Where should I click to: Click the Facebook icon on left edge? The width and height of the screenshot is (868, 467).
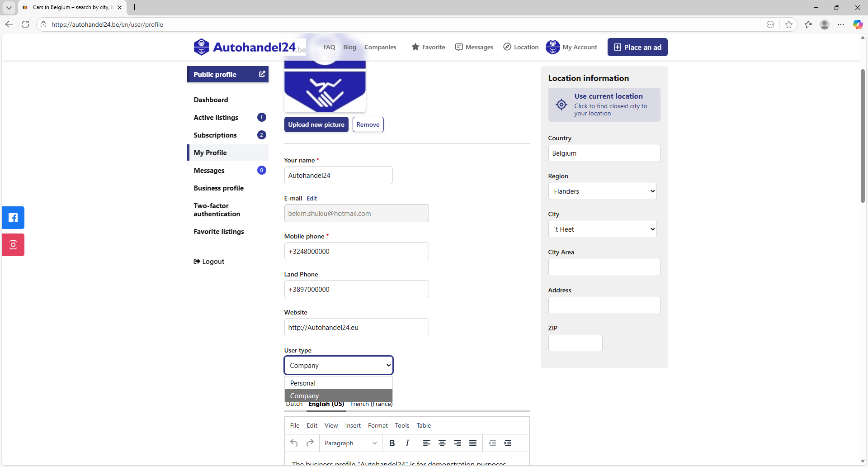point(13,218)
